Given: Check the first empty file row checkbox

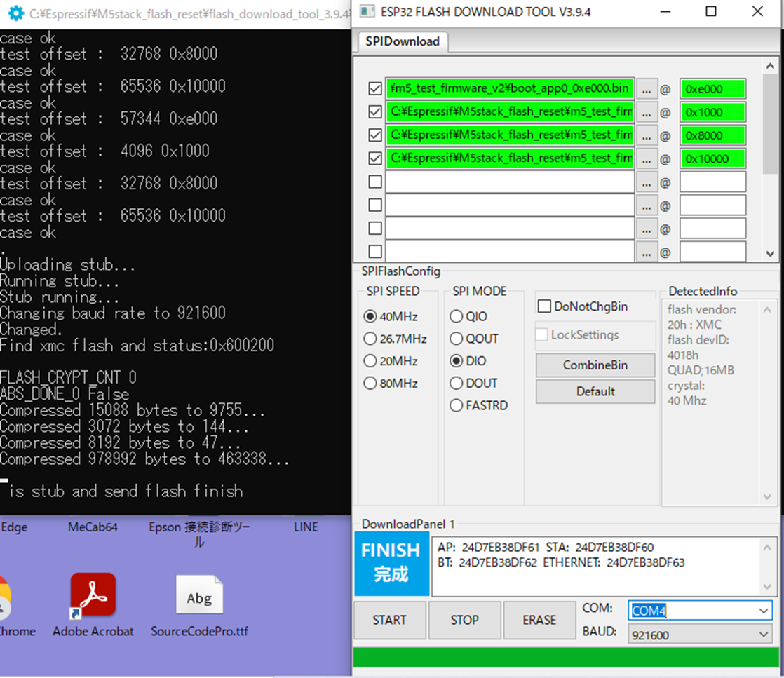Looking at the screenshot, I should 375,182.
